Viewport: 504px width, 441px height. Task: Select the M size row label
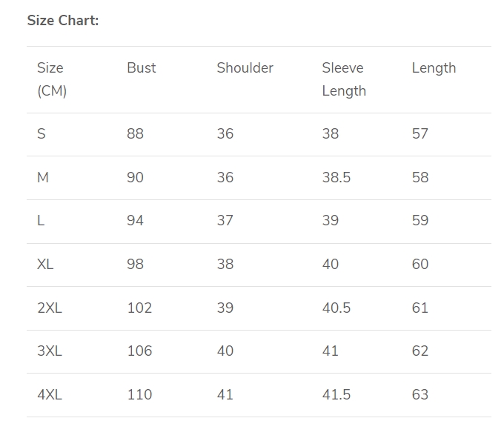[43, 178]
